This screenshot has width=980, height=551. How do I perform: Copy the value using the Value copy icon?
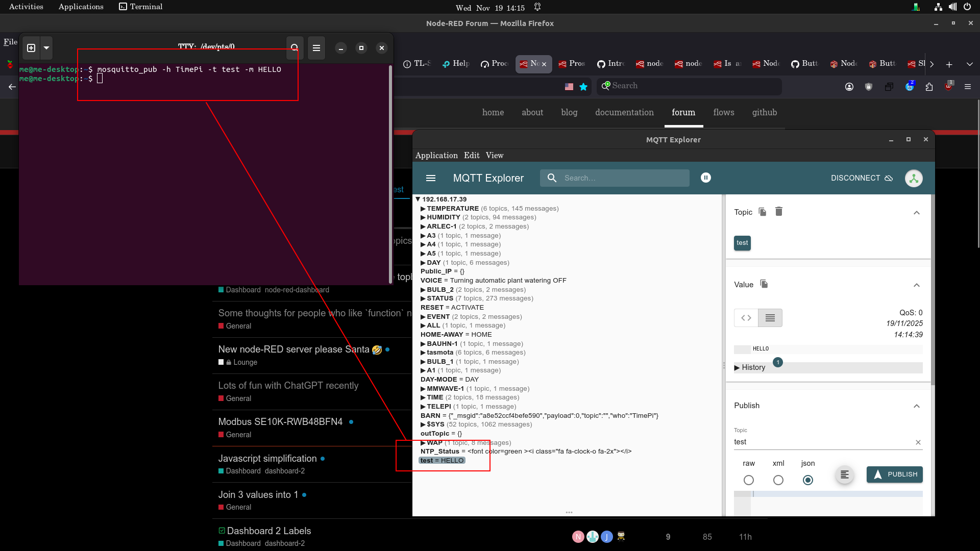pos(764,284)
